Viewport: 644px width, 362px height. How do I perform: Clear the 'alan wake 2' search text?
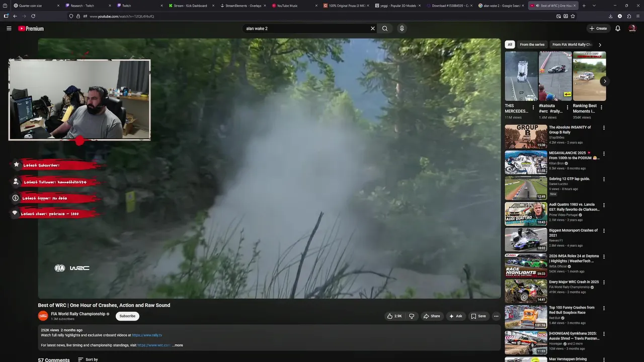click(x=373, y=29)
